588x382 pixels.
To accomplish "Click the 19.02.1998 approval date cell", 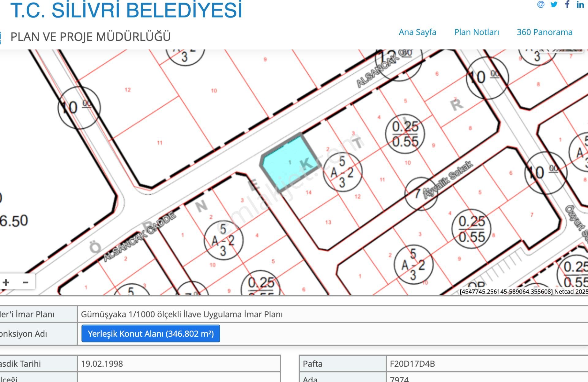I will pos(102,364).
